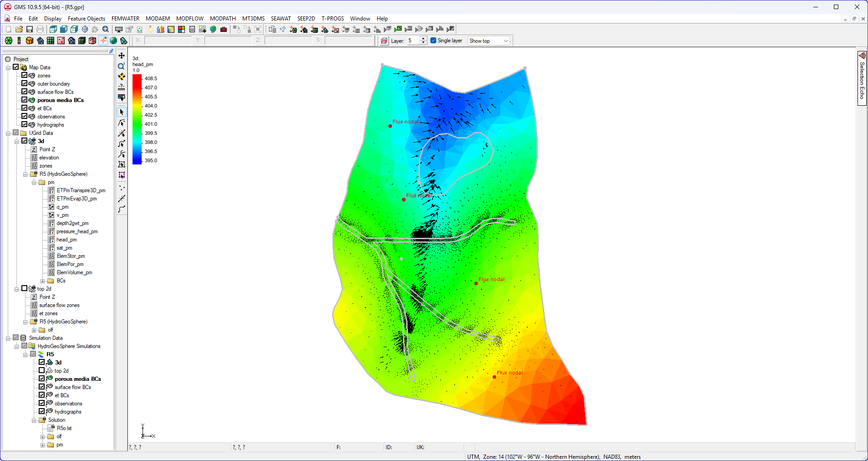Select the 2D Scatter pink dots icon
This screenshot has width=868, height=461.
point(61,41)
